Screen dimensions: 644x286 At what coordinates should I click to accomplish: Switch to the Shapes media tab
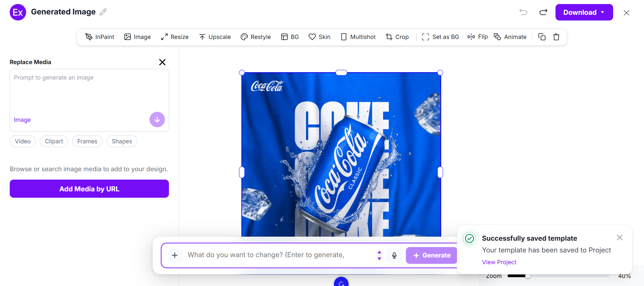click(122, 141)
